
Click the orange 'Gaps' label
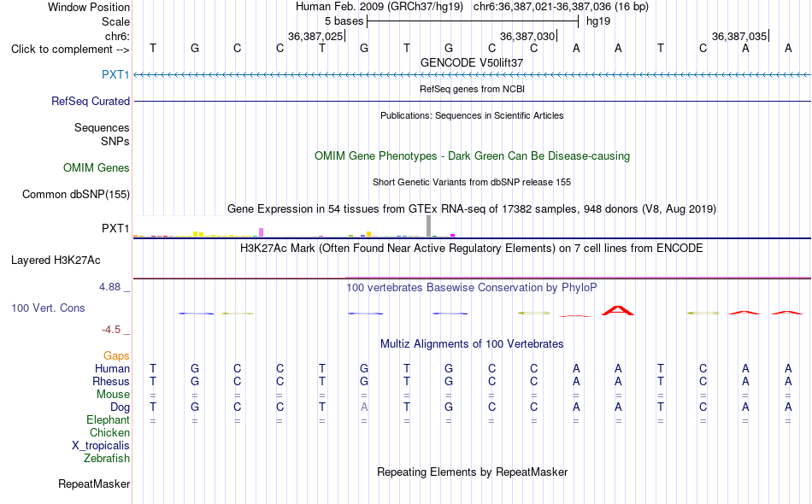point(116,355)
